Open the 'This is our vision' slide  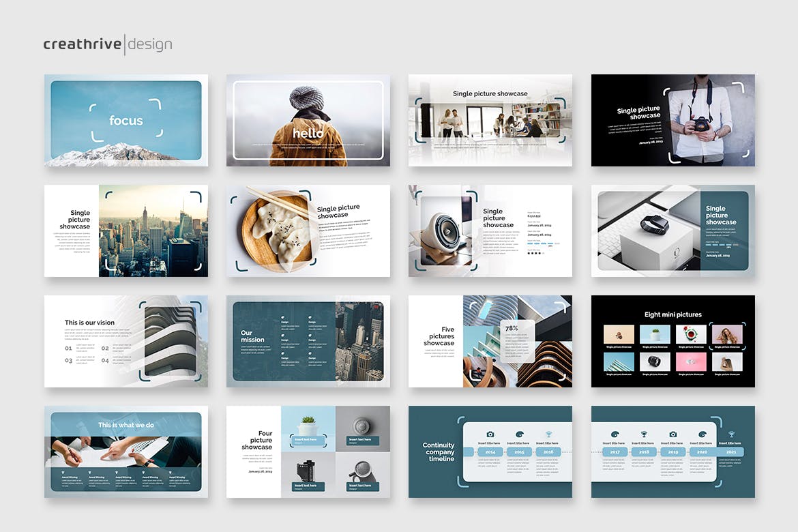click(126, 342)
